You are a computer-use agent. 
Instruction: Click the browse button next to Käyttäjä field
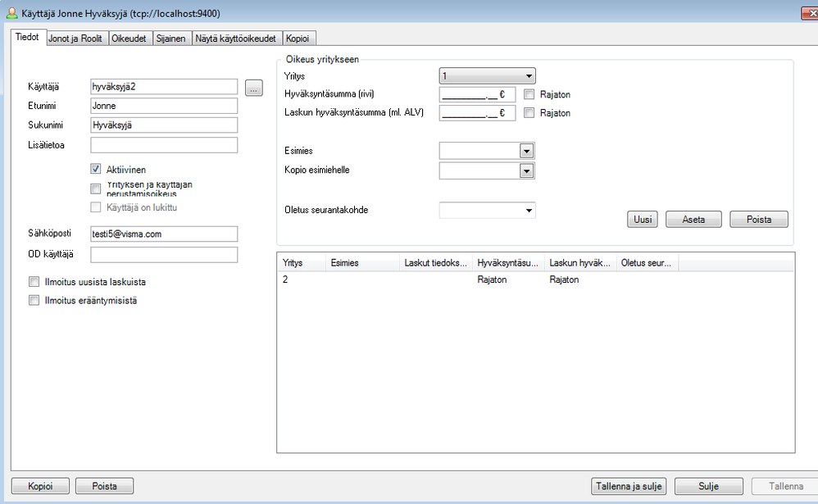(x=253, y=88)
